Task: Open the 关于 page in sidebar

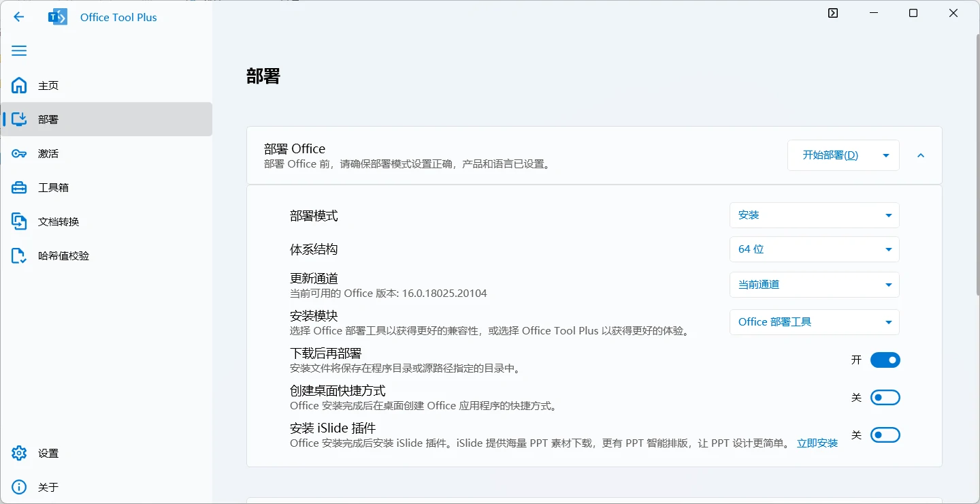Action: click(48, 487)
